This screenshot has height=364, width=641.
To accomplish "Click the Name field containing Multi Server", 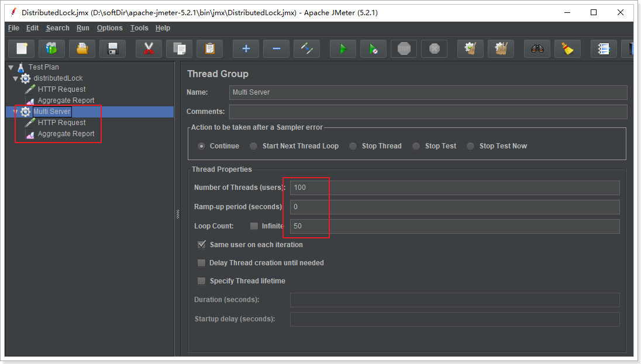I will click(428, 92).
